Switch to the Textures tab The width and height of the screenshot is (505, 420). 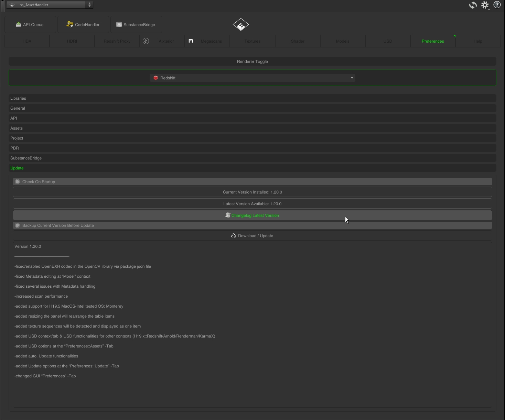click(252, 41)
